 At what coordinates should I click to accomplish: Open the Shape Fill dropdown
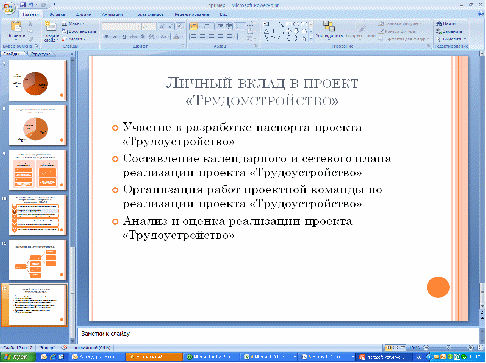400,24
